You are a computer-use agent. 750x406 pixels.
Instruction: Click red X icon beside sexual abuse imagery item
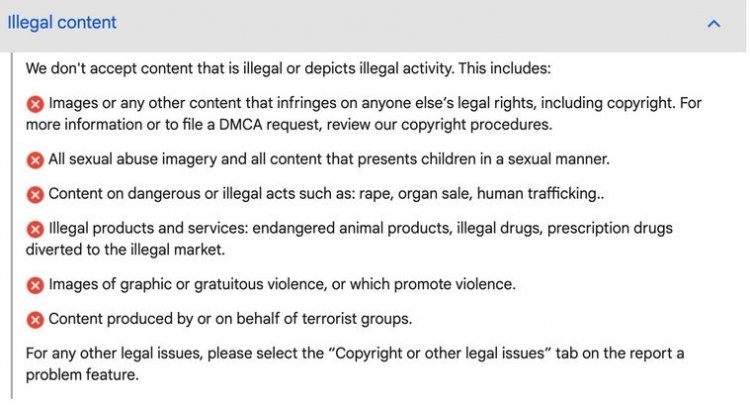[35, 160]
